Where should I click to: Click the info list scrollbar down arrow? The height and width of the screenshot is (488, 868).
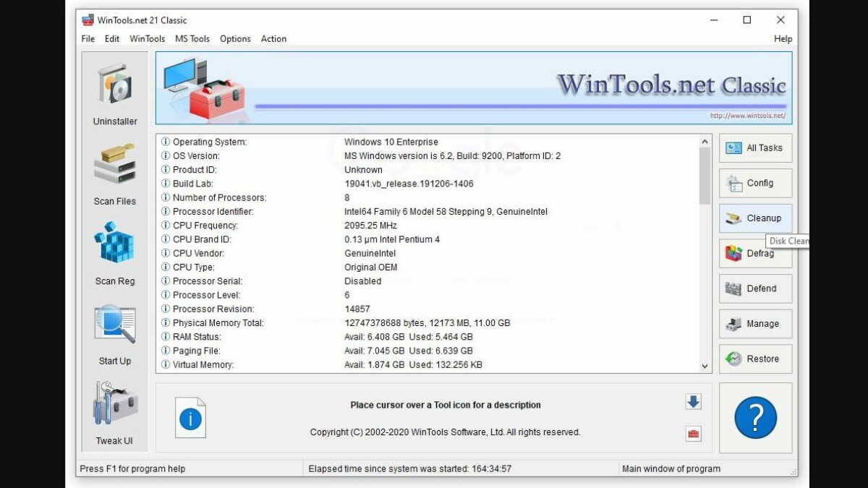pyautogui.click(x=705, y=366)
